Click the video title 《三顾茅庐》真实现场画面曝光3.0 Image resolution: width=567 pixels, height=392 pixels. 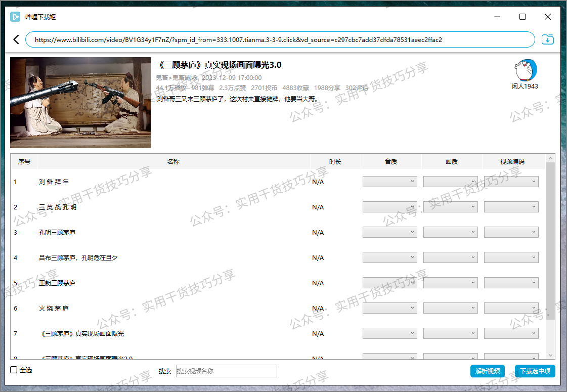220,64
